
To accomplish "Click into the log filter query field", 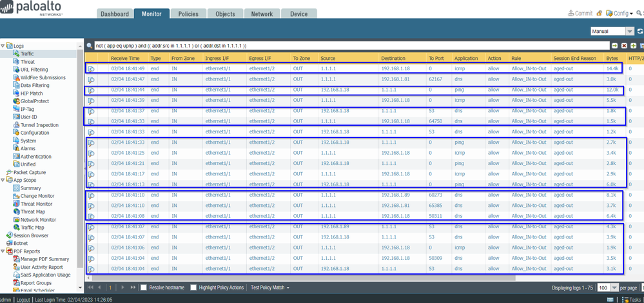I will point(348,46).
